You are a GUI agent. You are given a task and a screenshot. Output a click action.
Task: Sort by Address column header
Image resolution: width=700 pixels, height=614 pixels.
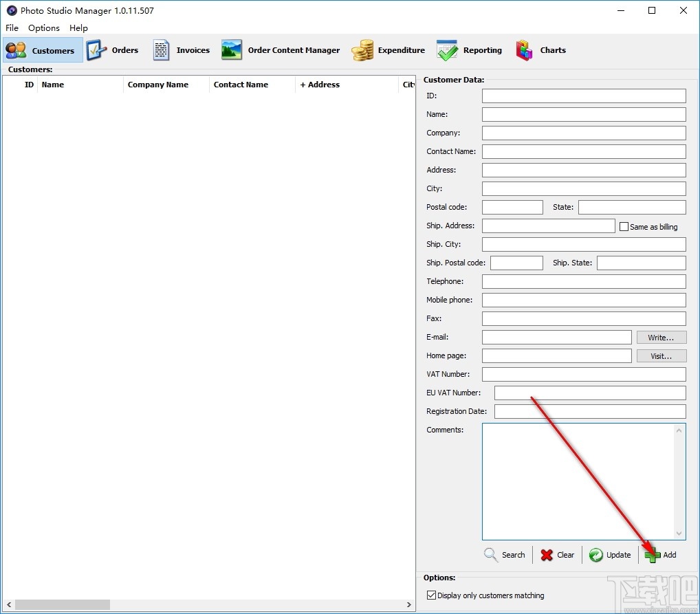point(347,85)
